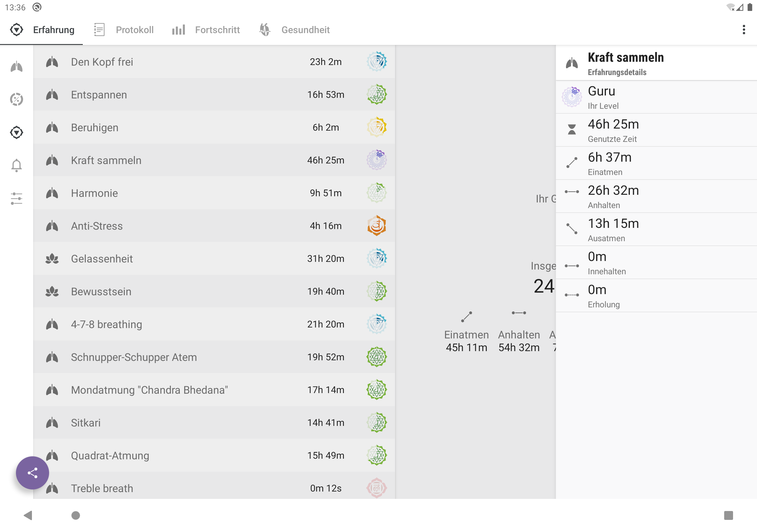
Task: Tap the purple share floating button
Action: (32, 473)
